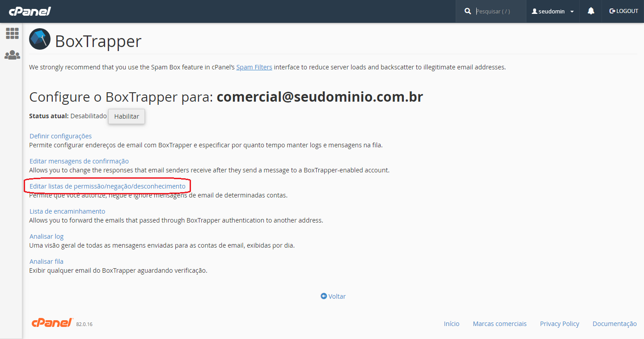Click the Status atual: Desabilitado text
Screen dimensions: 644x339
coord(68,116)
